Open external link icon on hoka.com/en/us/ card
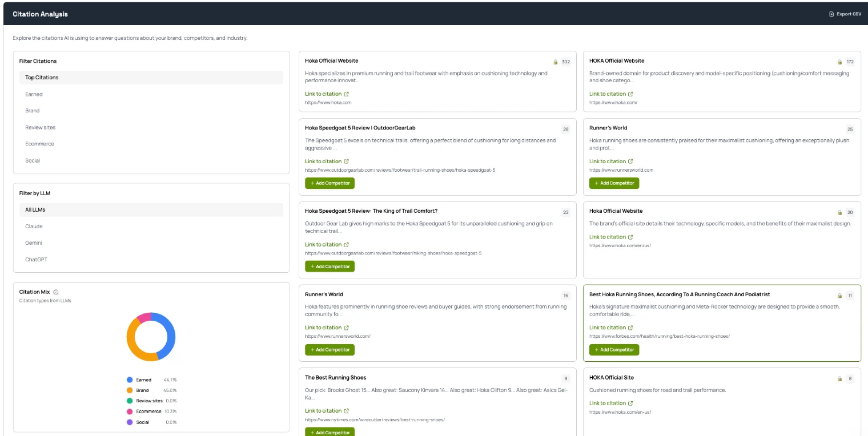 630,237
